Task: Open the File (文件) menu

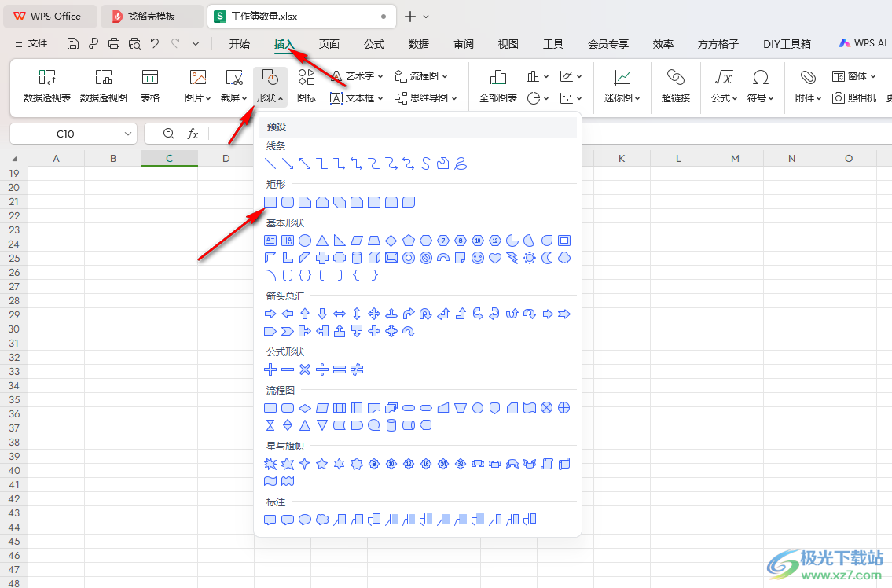Action: coord(31,43)
